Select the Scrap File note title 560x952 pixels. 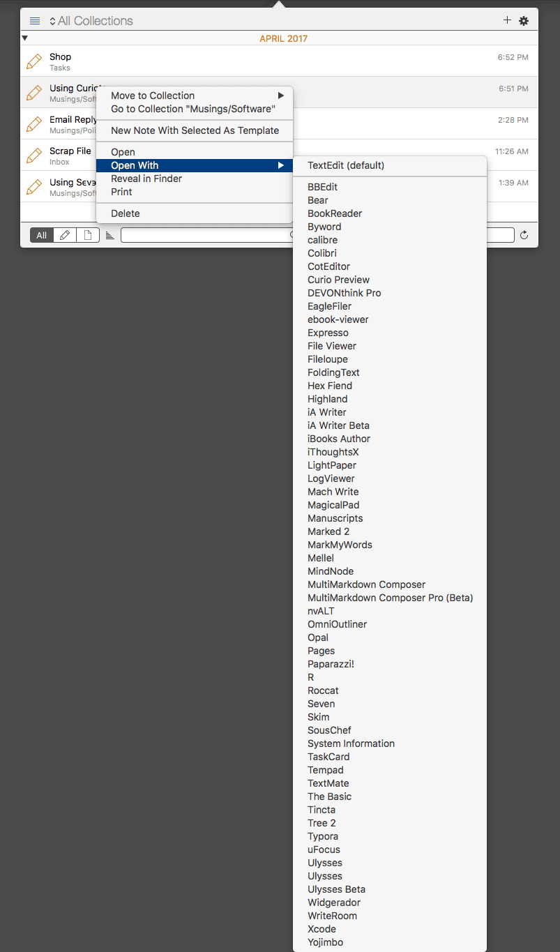[x=70, y=151]
